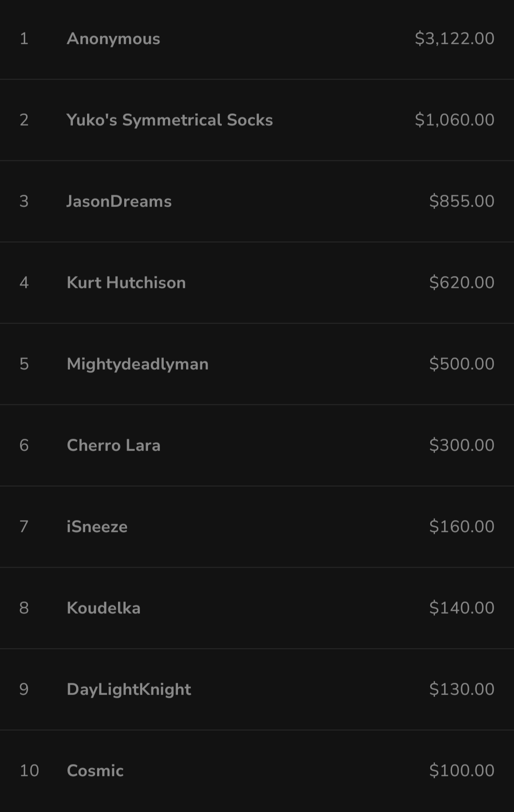
Task: Click the $1,060.00 donation amount
Action: (455, 120)
